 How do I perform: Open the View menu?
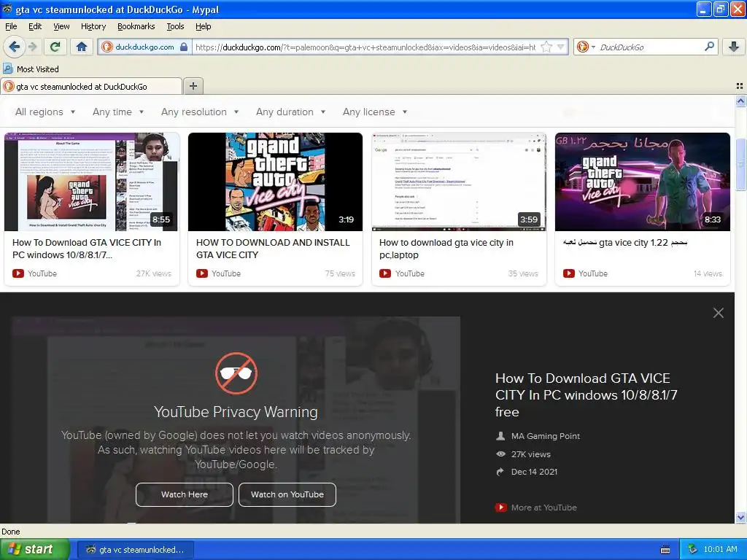(61, 26)
